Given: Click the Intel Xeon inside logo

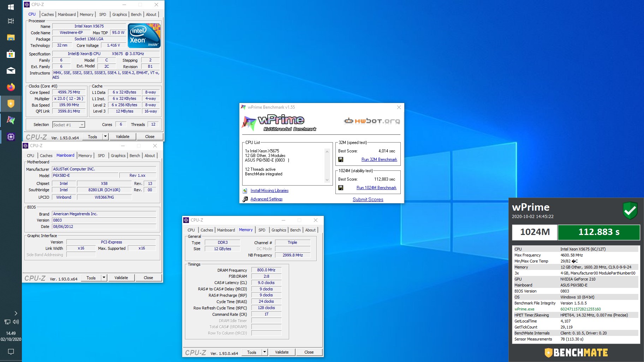Looking at the screenshot, I should coord(144,35).
